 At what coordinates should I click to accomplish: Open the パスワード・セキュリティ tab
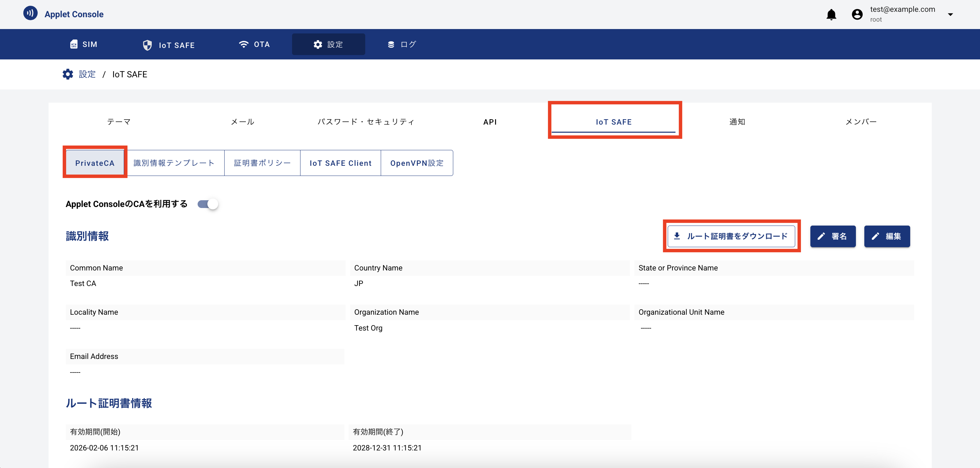(366, 122)
